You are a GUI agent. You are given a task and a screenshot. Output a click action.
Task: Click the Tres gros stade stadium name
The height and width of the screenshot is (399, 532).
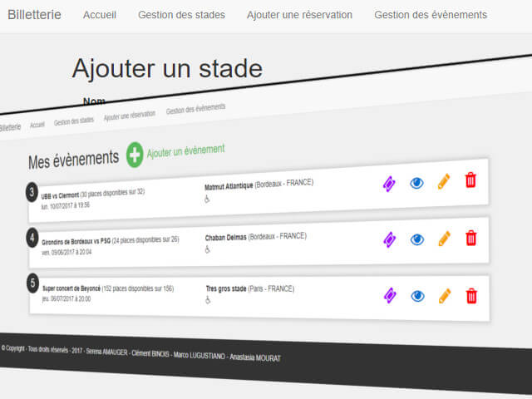pyautogui.click(x=226, y=288)
